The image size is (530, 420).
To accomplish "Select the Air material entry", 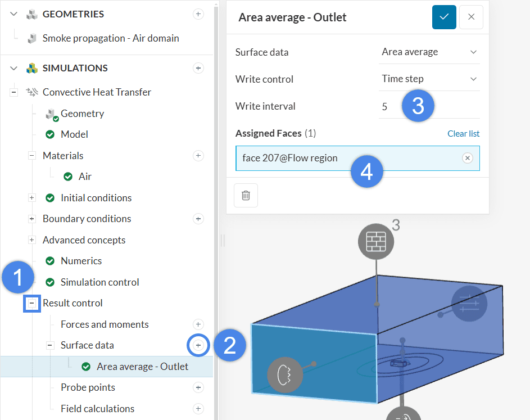I will pyautogui.click(x=85, y=177).
